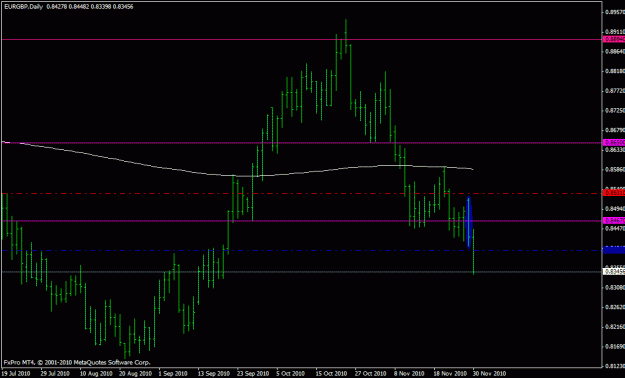The width and height of the screenshot is (625, 378).
Task: Click the 0.8957 price axis value
Action: 615,12
